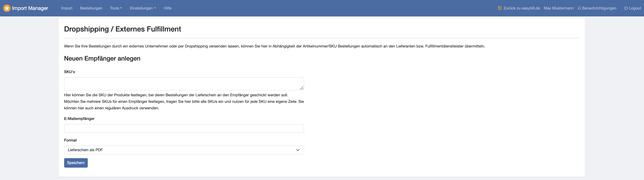The height and width of the screenshot is (180, 644).
Task: Click the orange external-link icon beside easybill.de
Action: [500, 8]
